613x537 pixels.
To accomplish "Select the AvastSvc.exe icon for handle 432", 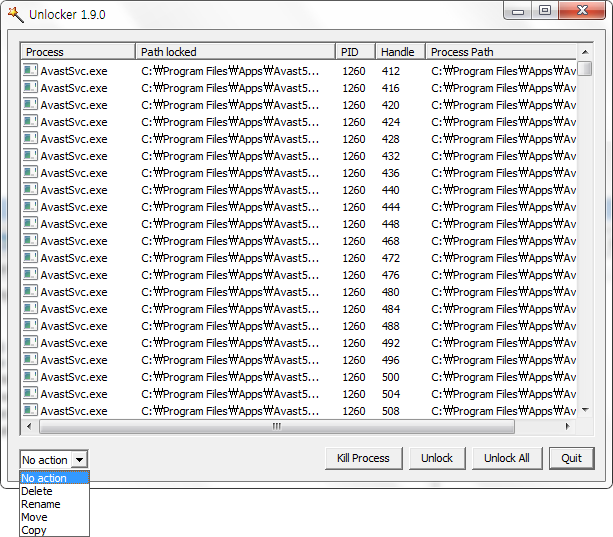I will (30, 156).
